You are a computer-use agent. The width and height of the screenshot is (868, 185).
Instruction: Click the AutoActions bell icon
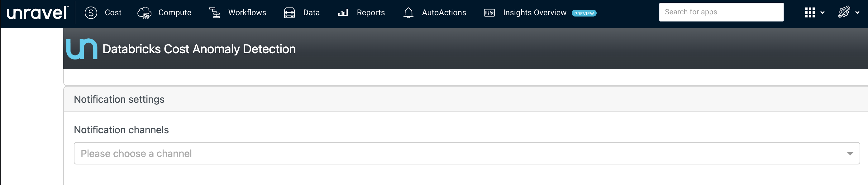408,13
